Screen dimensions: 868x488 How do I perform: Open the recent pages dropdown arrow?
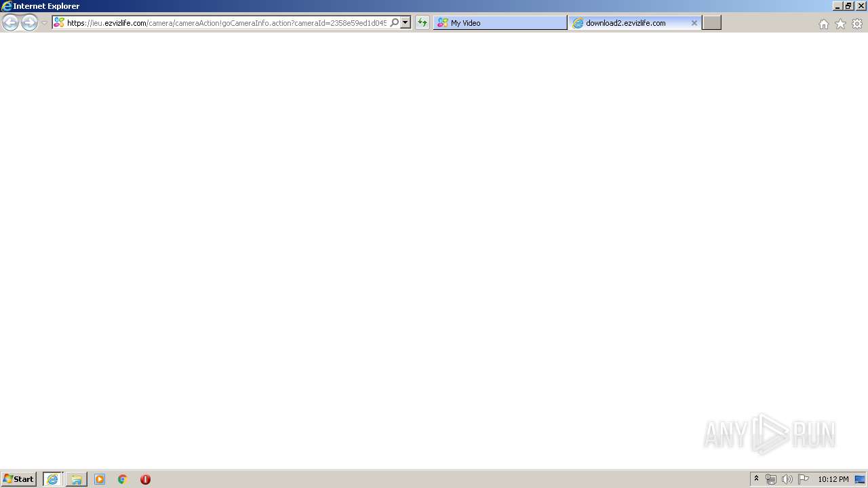[45, 23]
